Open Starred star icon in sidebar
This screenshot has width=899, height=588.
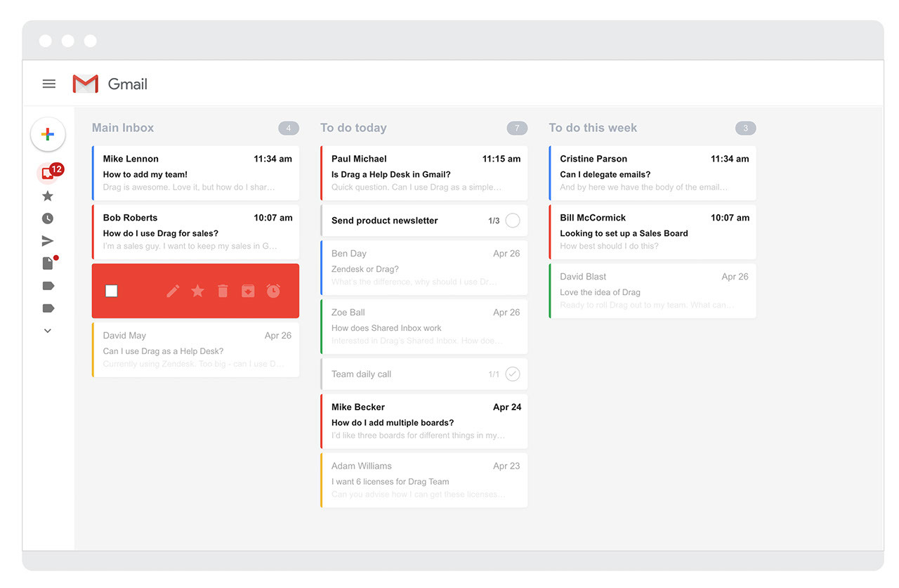click(48, 196)
